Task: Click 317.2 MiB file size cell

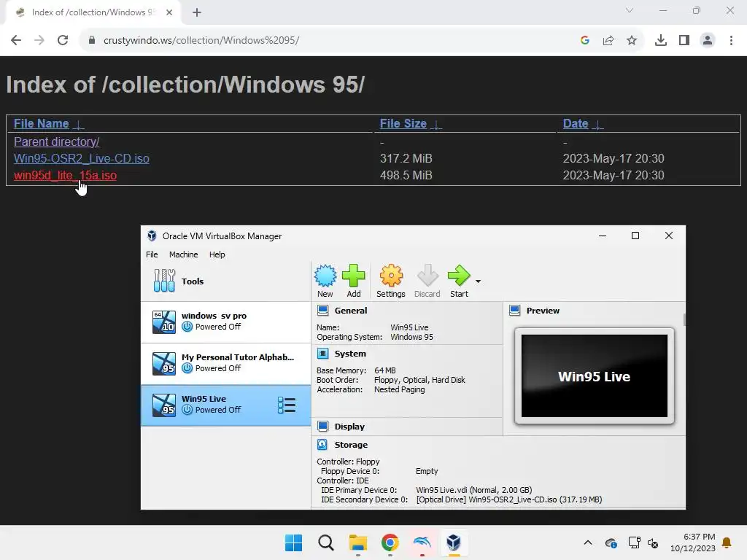Action: pos(406,158)
